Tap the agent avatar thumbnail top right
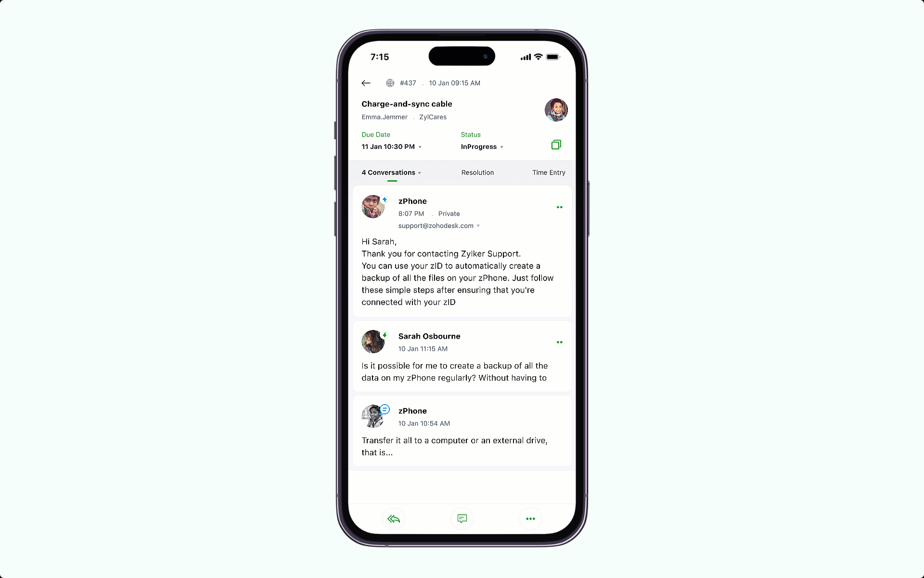 pyautogui.click(x=555, y=109)
